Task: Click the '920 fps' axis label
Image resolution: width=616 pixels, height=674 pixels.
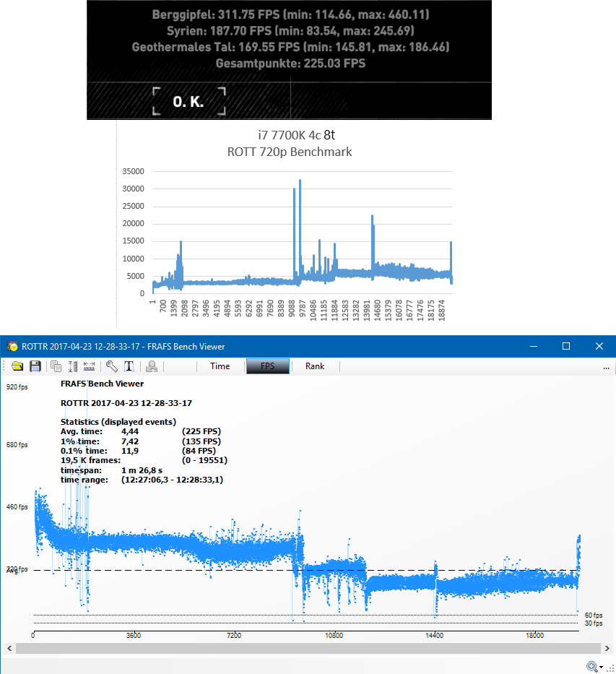Action: 17,387
